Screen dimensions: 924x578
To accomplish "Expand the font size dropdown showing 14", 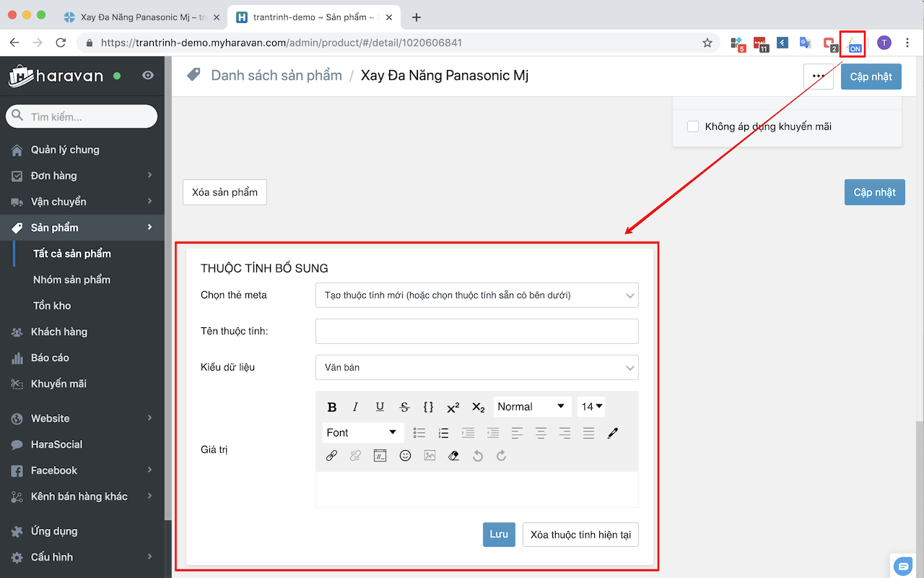I will coord(590,406).
